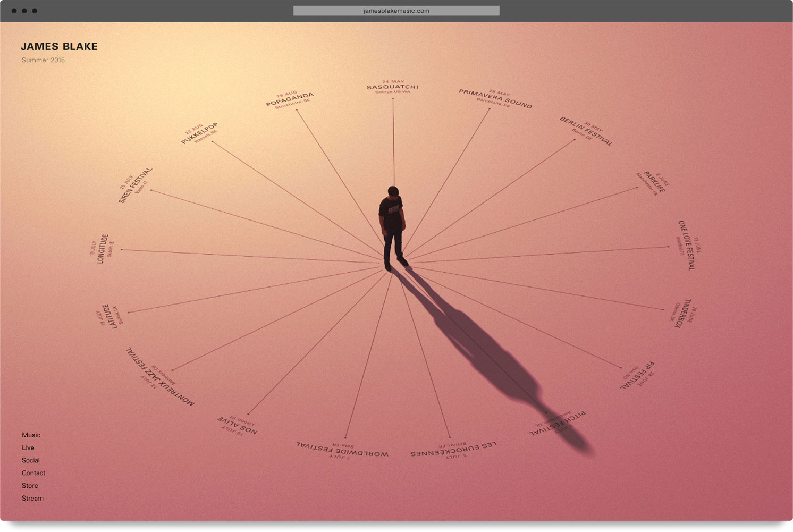
Task: Select the Montreux Jazz Festival label
Action: 159,377
